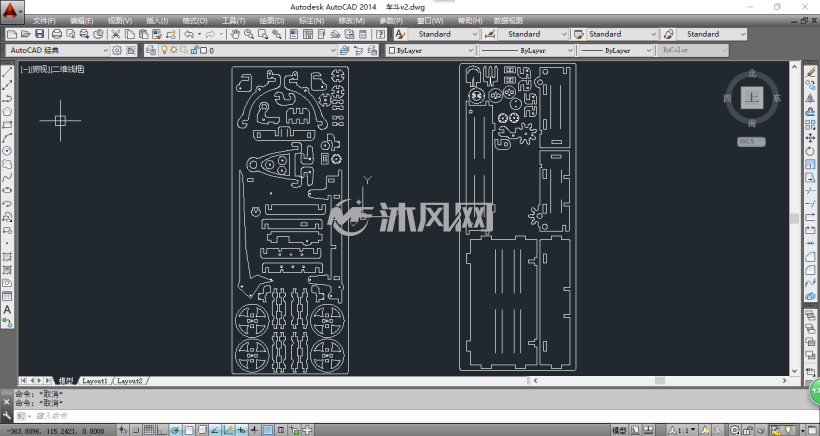The image size is (820, 436).
Task: Open the Dimension Style Standard dropdown
Action: coord(531,34)
